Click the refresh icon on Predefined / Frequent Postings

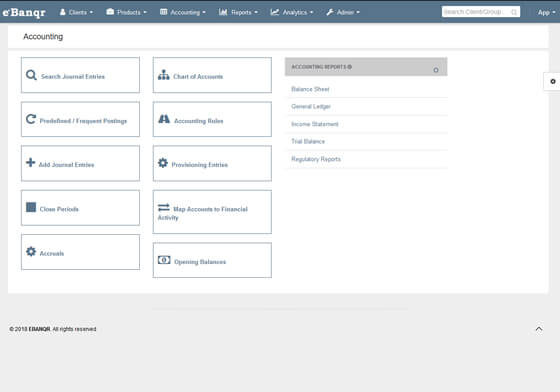point(31,119)
